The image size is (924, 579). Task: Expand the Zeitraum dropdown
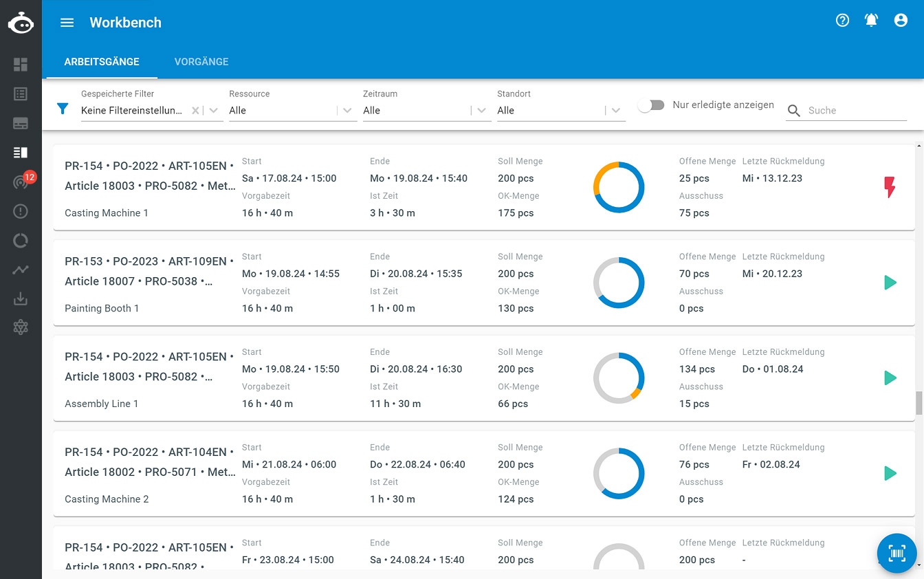[x=482, y=111]
